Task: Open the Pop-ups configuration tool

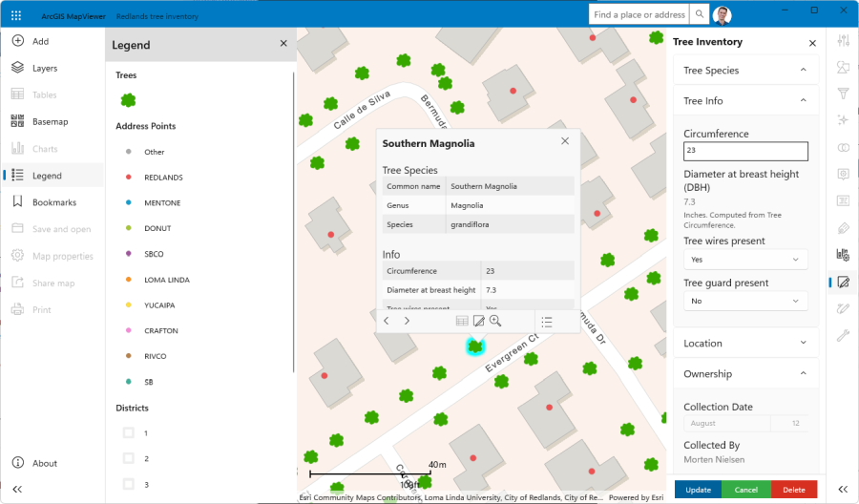Action: point(843,174)
